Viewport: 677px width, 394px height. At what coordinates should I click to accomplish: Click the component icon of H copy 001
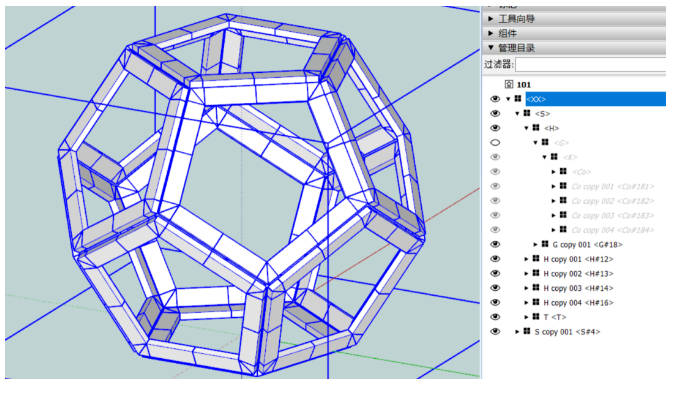(536, 258)
